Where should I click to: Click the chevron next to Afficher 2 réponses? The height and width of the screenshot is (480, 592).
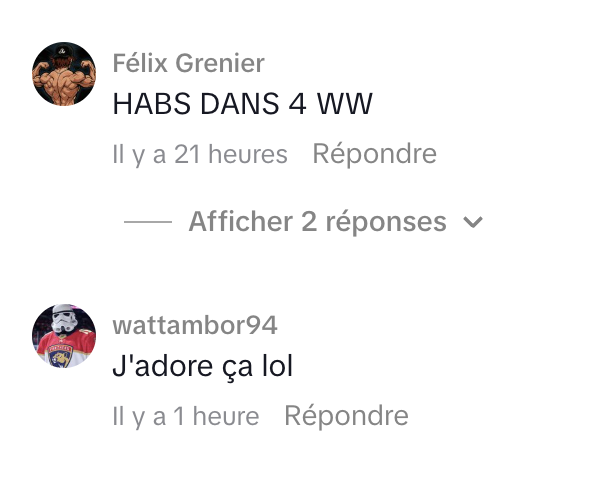click(473, 222)
